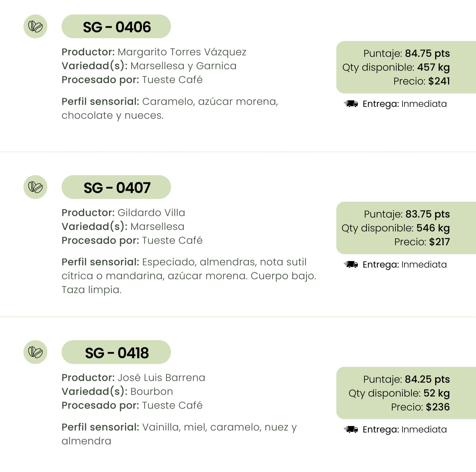Click the price $241 in the first info box
The width and height of the screenshot is (476, 472).
[x=439, y=81]
